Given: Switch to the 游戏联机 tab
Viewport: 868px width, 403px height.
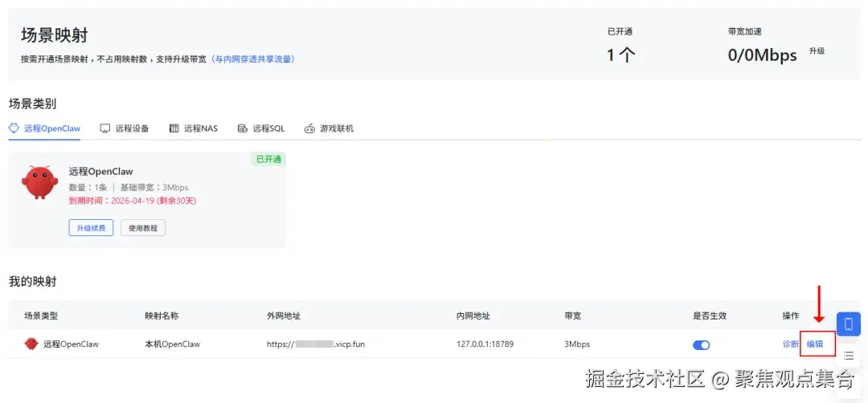Looking at the screenshot, I should coord(329,128).
